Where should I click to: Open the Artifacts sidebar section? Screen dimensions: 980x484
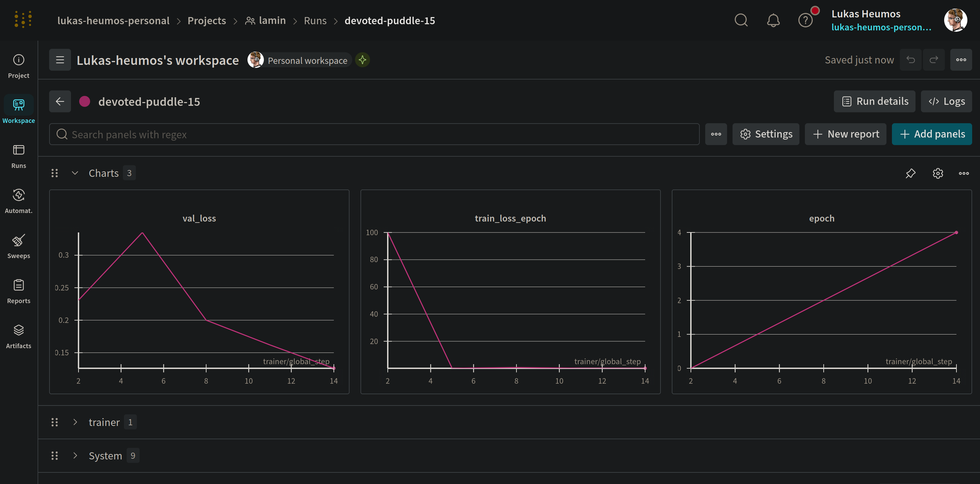point(18,336)
